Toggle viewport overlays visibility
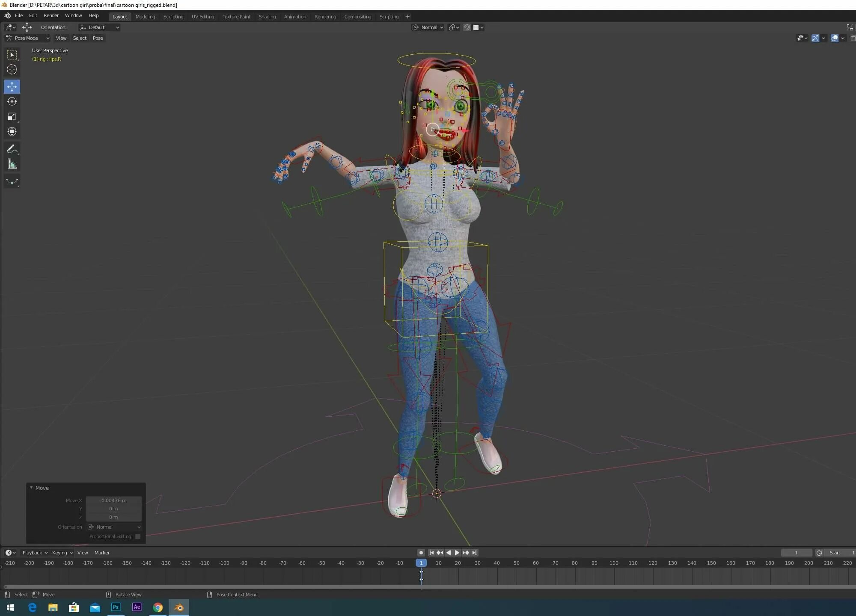 tap(834, 38)
